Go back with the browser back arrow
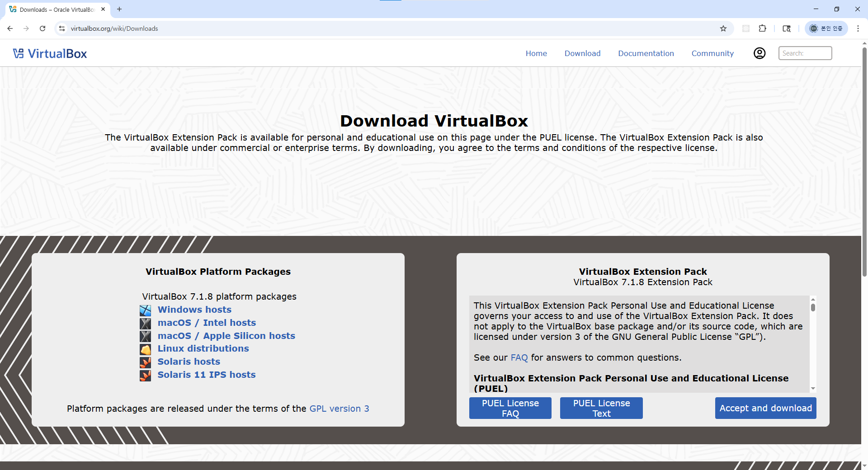This screenshot has height=470, width=868. tap(10, 28)
